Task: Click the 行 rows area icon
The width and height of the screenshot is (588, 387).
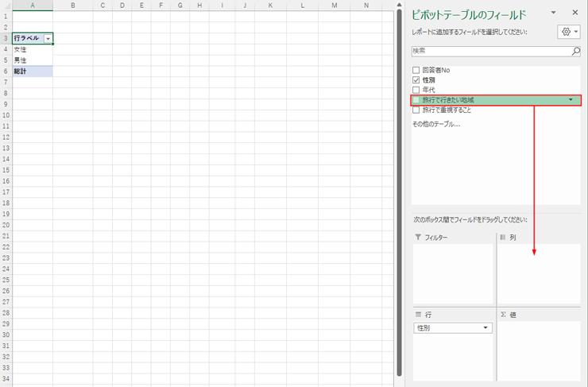Action: tap(418, 315)
